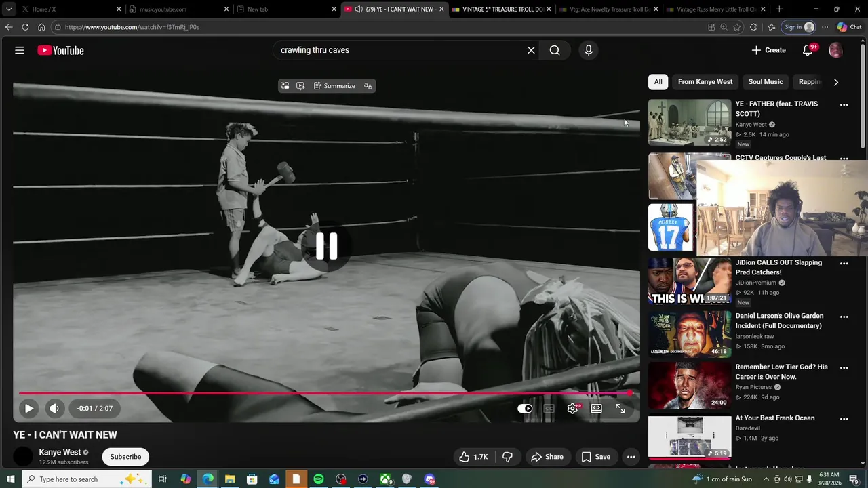Show more filter chips with right arrow
Viewport: 868px width, 488px height.
point(835,82)
